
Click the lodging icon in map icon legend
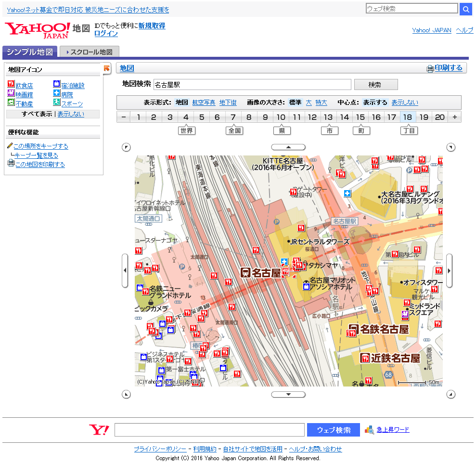tap(56, 84)
